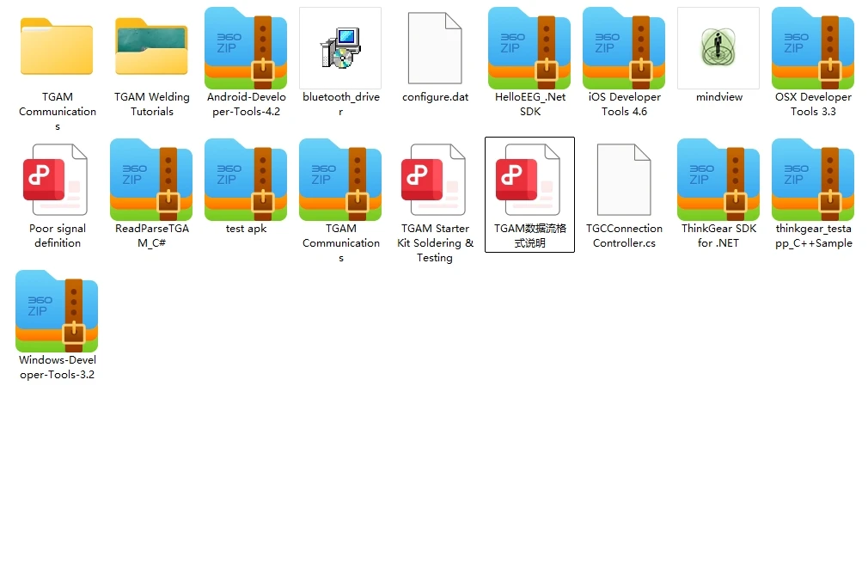
Task: Select the mindview application icon
Action: pyautogui.click(x=718, y=48)
